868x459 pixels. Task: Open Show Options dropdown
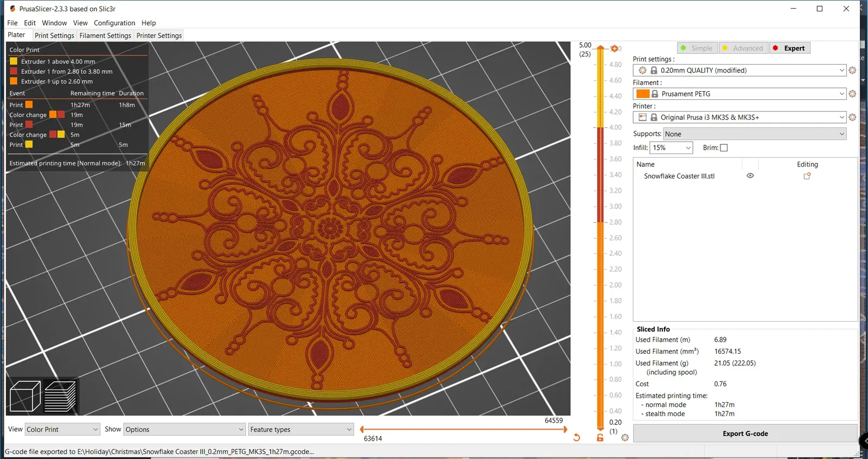pyautogui.click(x=184, y=429)
